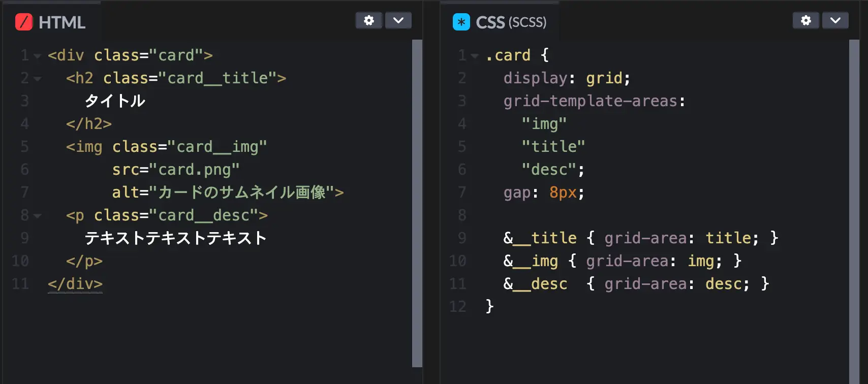Open HTML editor settings gear
The height and width of the screenshot is (384, 868).
[369, 20]
